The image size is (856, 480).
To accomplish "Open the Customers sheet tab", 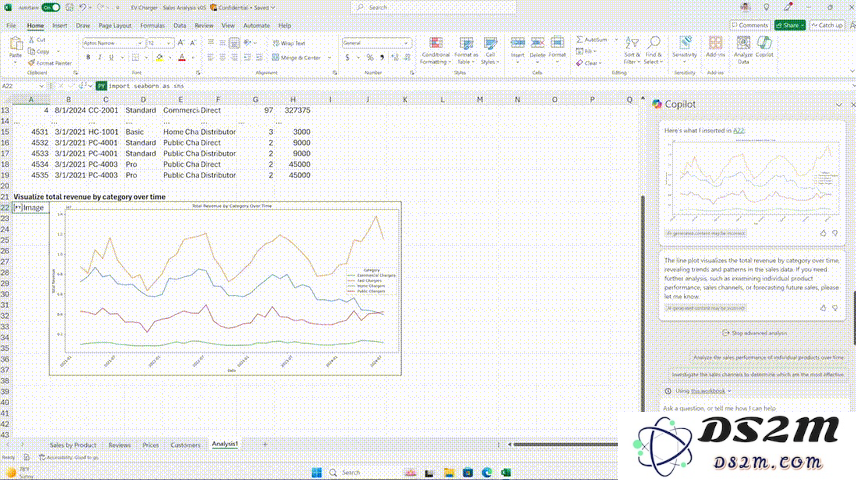I will click(185, 445).
